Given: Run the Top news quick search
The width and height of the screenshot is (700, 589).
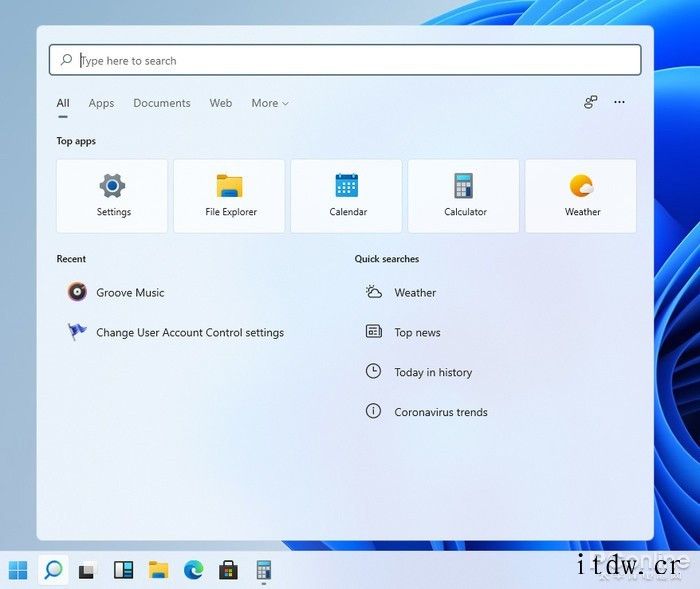Looking at the screenshot, I should coord(403,332).
